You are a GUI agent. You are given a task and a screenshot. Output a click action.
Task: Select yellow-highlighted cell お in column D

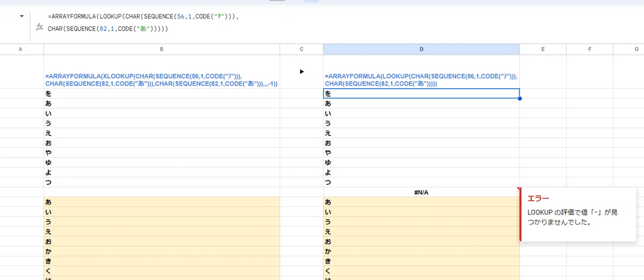pos(421,241)
